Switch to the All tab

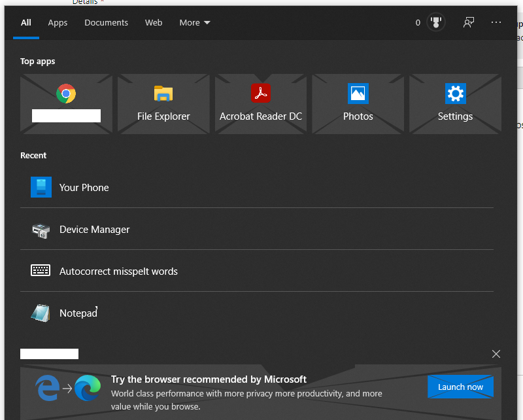tap(26, 23)
